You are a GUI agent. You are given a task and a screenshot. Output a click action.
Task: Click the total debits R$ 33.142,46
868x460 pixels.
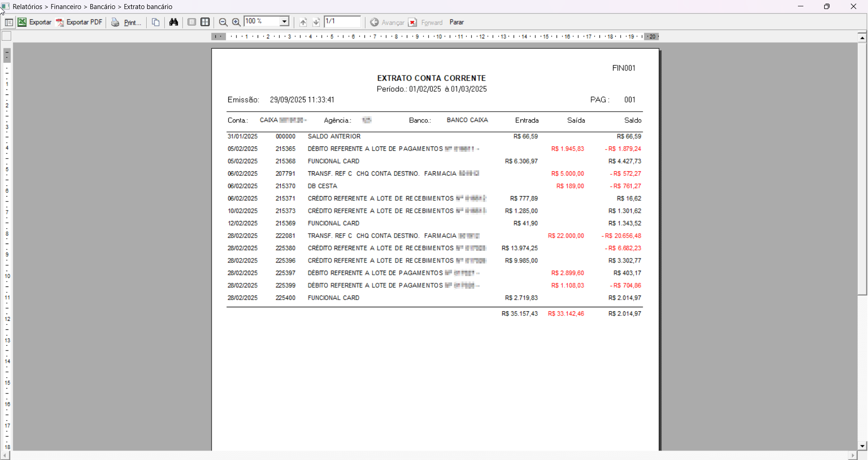pos(566,314)
